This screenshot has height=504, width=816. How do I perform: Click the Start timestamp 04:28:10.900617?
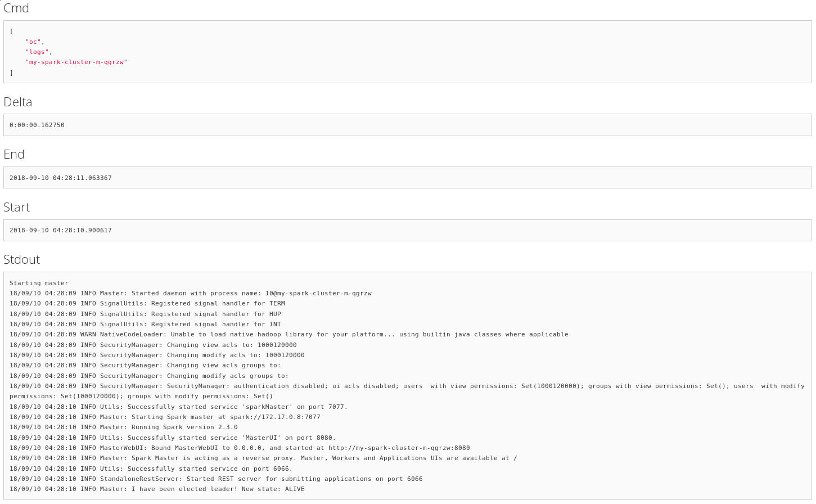(82, 230)
